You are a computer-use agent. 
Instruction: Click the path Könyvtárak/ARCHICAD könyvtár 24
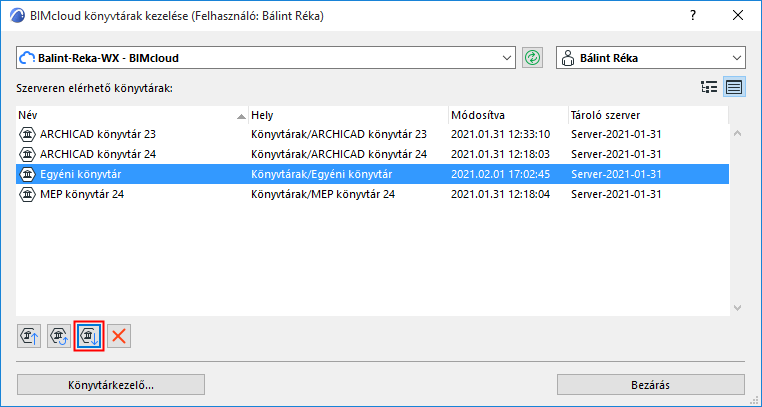tap(339, 154)
